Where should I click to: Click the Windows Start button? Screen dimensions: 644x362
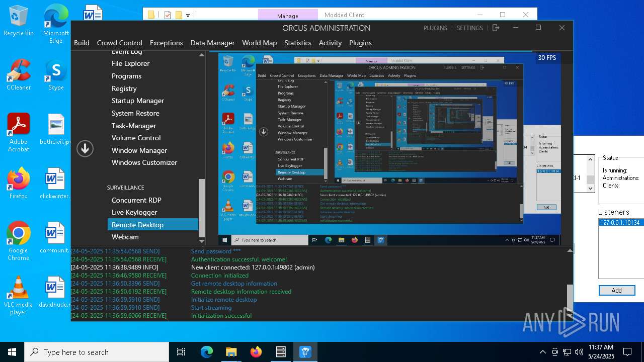[12, 352]
